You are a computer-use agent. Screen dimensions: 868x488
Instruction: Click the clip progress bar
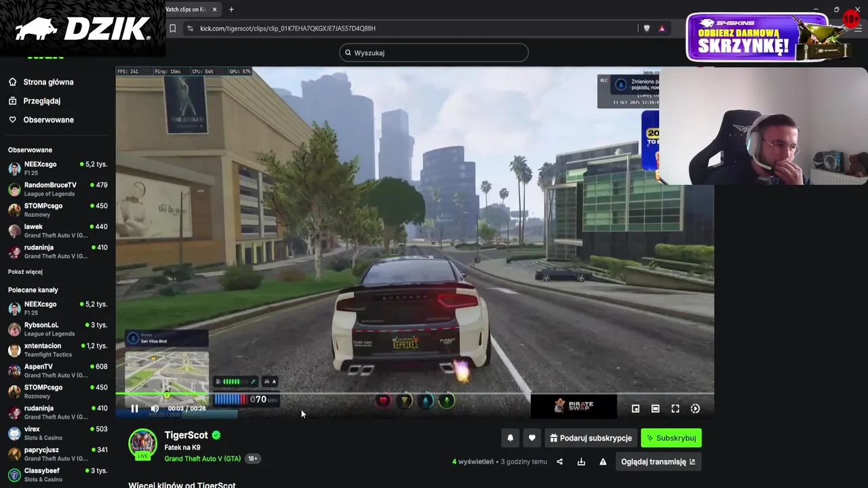pos(414,394)
